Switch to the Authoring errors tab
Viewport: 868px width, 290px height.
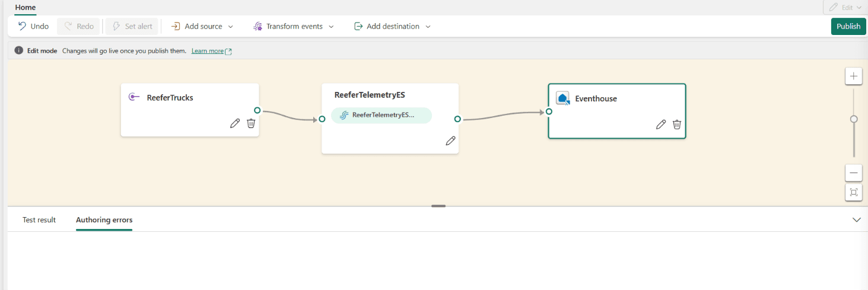104,220
